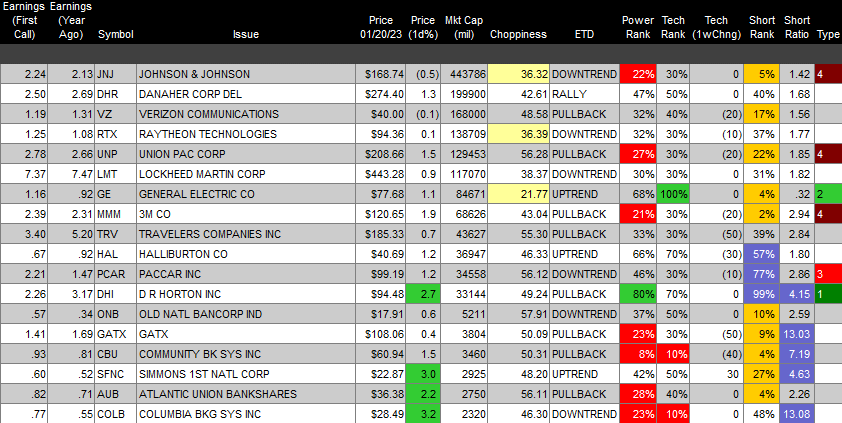Select the D R HORTON INC name

pos(180,294)
